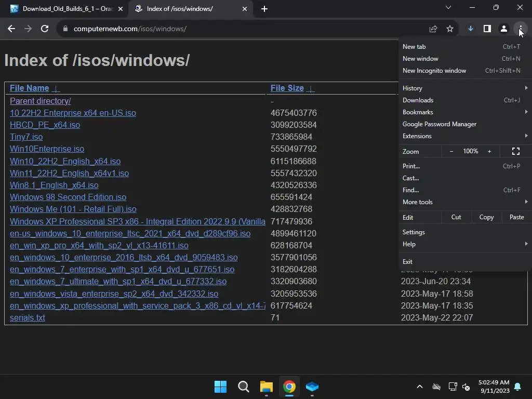Open Google Password Manager menu item

click(x=465, y=124)
